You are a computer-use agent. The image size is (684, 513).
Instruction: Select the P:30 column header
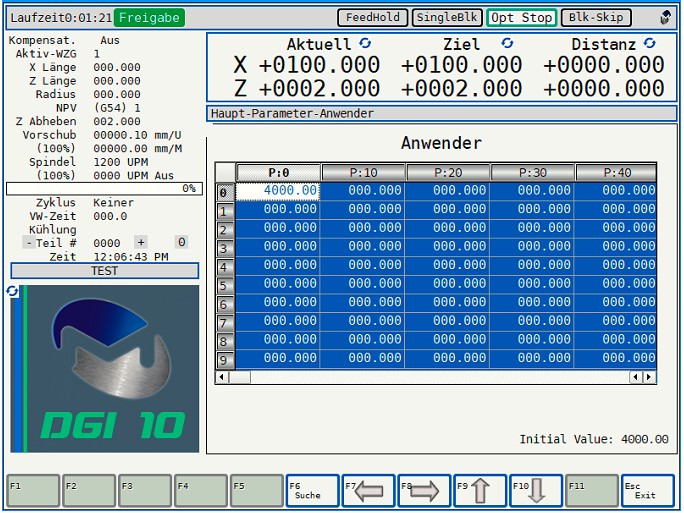click(x=532, y=173)
